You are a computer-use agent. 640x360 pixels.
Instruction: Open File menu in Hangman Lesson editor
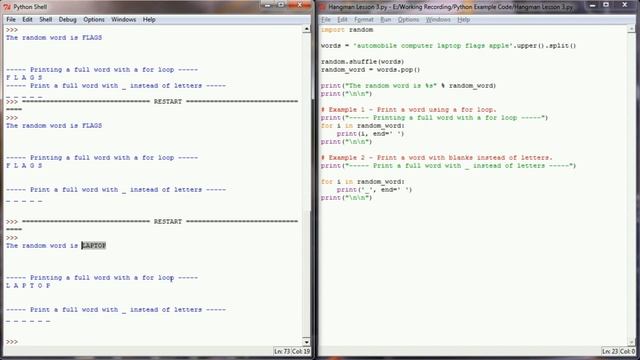326,20
